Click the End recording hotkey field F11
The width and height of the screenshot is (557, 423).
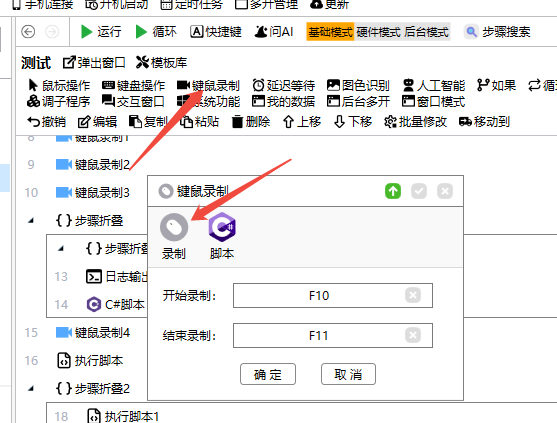point(333,335)
